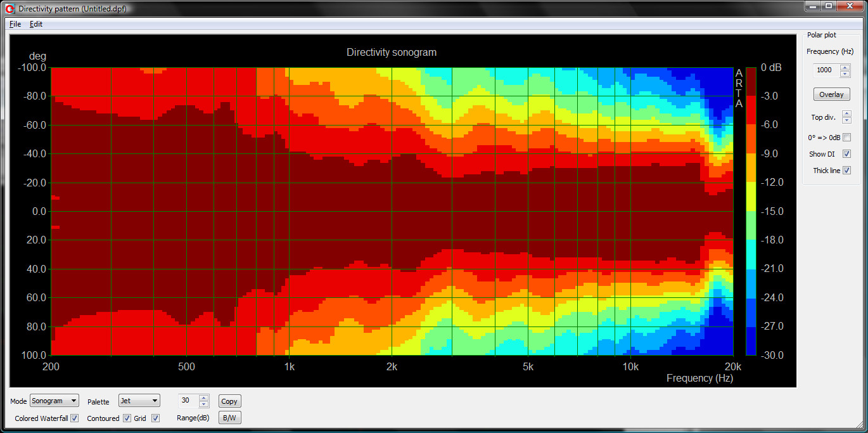
Task: Enable the 0° => 0dB checkbox
Action: pyautogui.click(x=846, y=138)
